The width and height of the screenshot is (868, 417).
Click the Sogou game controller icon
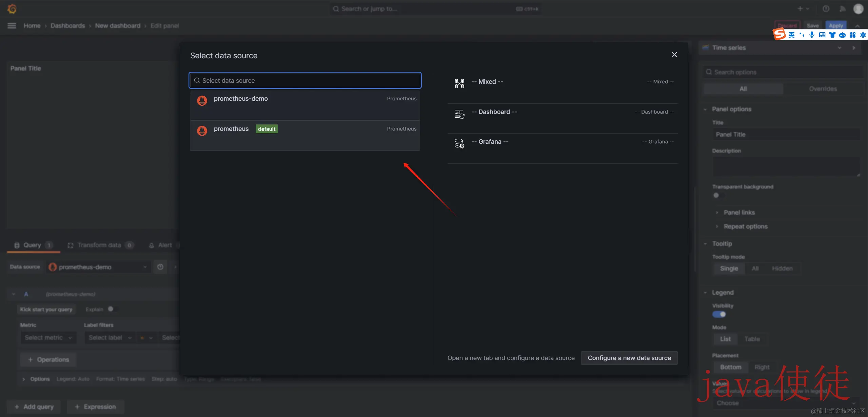[x=842, y=35]
